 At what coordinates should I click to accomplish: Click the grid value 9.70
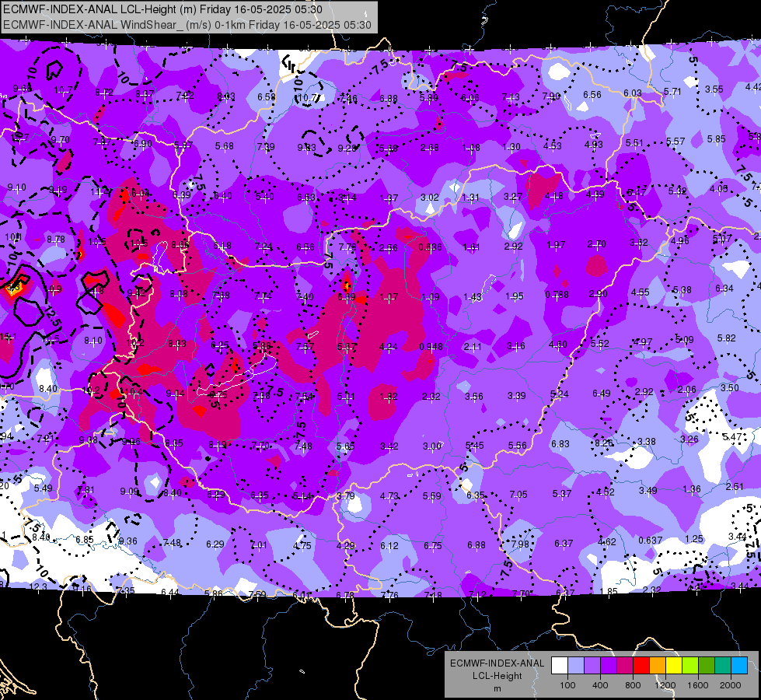[60, 140]
